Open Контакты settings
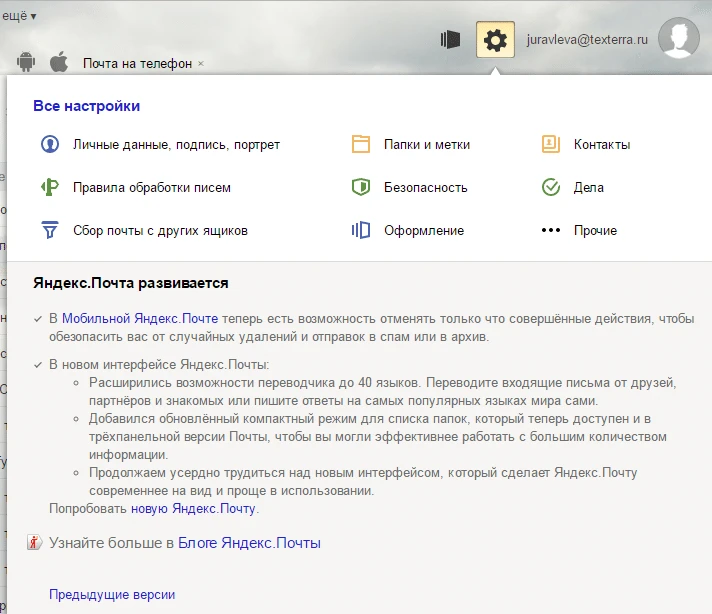712x614 pixels. 602,145
